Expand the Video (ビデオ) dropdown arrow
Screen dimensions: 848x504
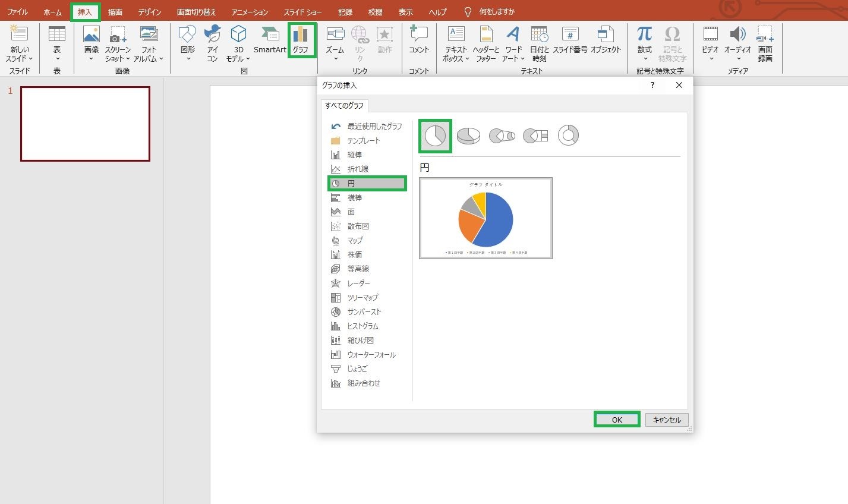click(711, 59)
